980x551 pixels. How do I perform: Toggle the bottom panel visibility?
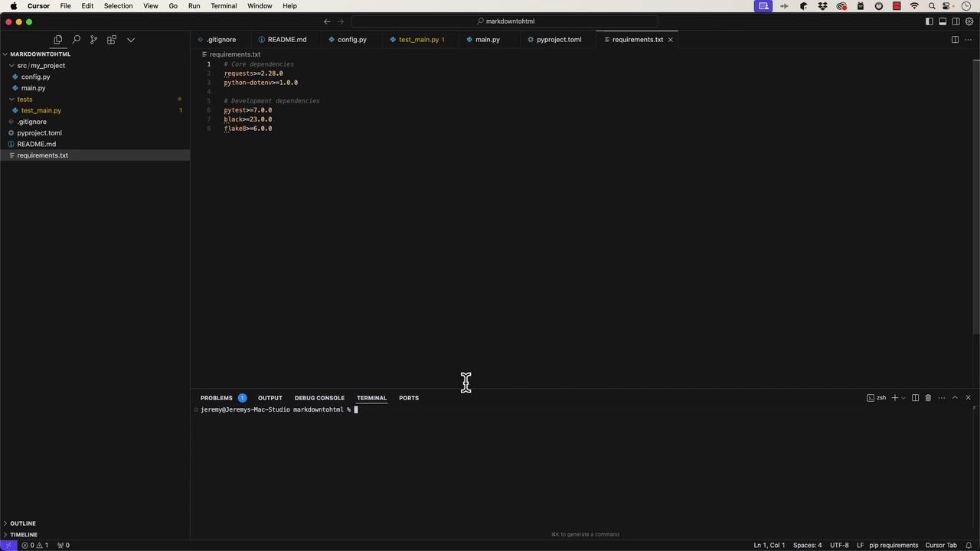click(942, 21)
